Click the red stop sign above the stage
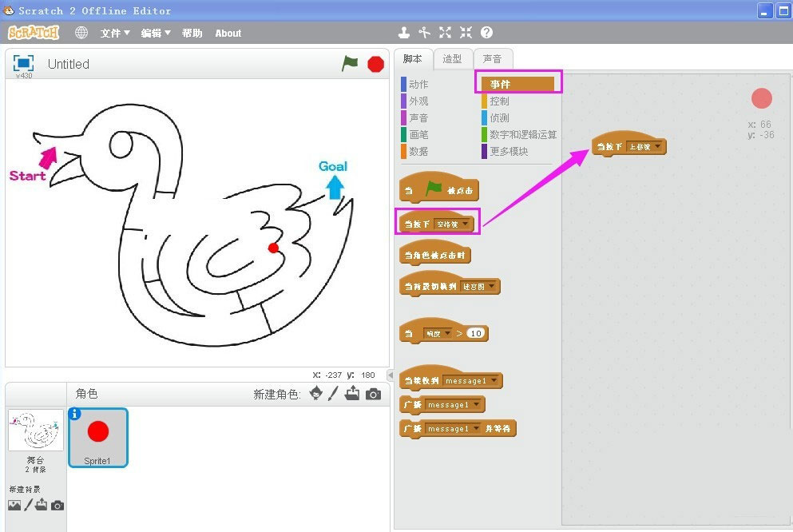The height and width of the screenshot is (532, 793). (375, 64)
